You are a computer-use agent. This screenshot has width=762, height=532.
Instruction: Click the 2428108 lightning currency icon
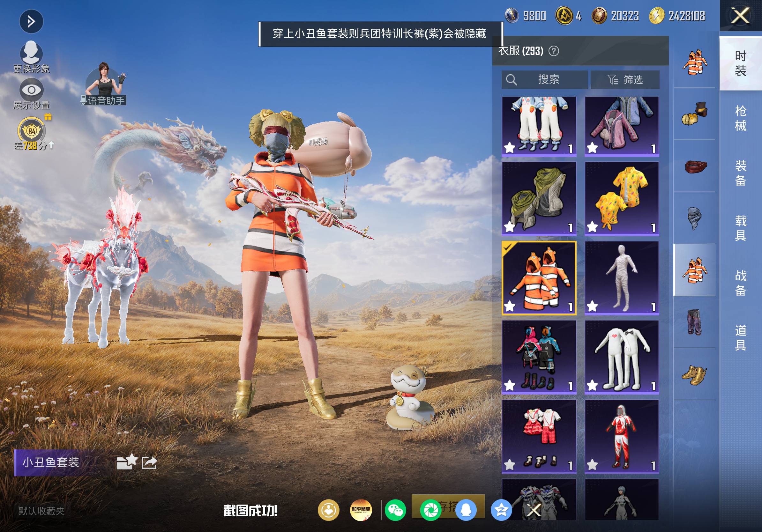click(656, 16)
